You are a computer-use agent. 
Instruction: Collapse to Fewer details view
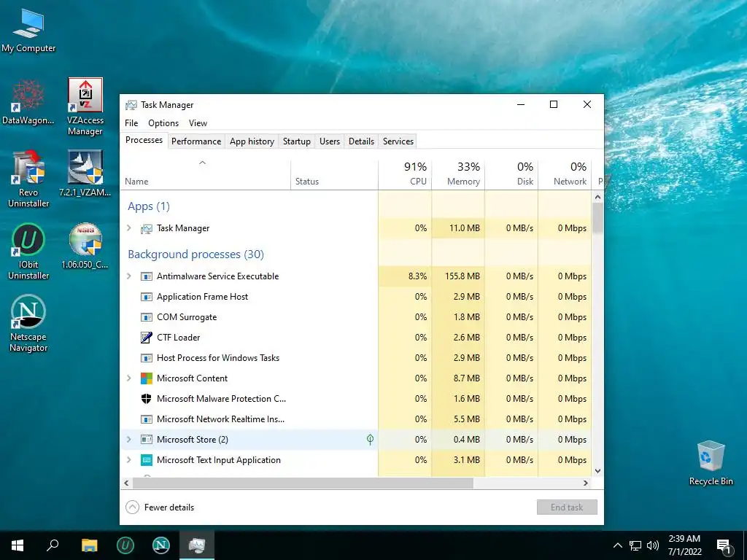point(160,507)
